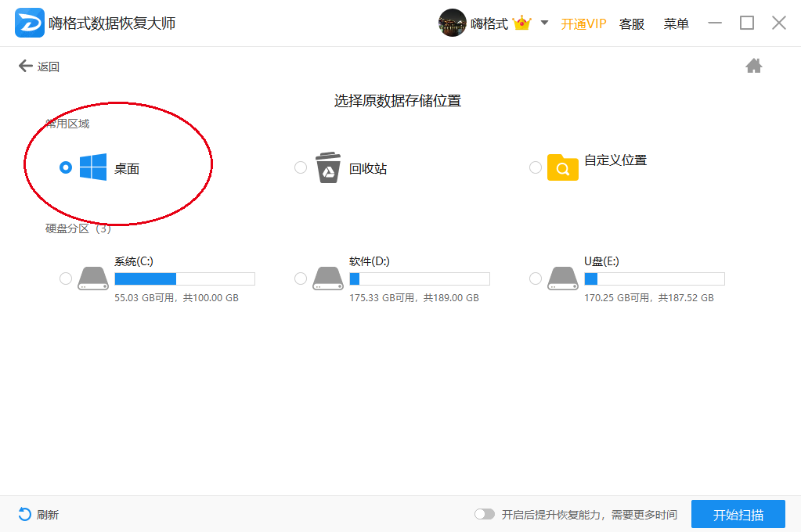The width and height of the screenshot is (801, 532).
Task: Start scanning with 开始扫描 button
Action: [x=738, y=514]
